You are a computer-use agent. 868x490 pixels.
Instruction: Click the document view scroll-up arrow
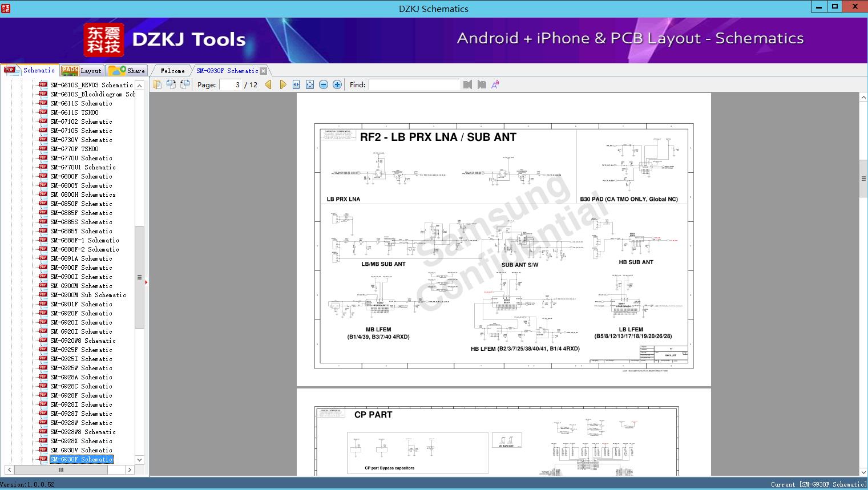pos(863,98)
